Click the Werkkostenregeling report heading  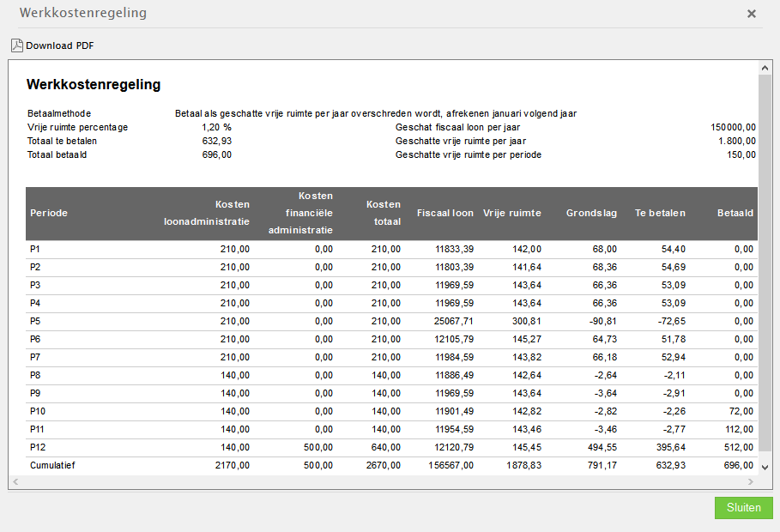click(x=94, y=85)
